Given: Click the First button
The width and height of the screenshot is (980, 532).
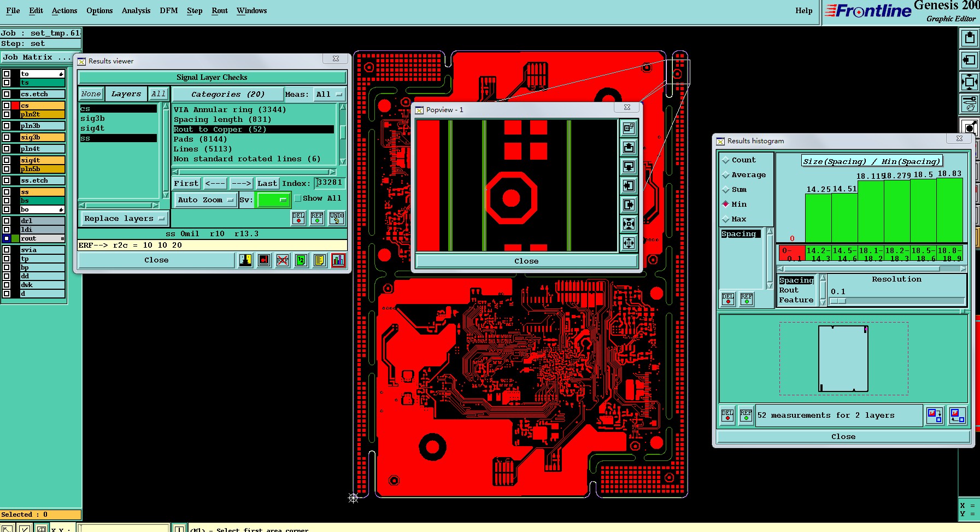Looking at the screenshot, I should tap(186, 184).
